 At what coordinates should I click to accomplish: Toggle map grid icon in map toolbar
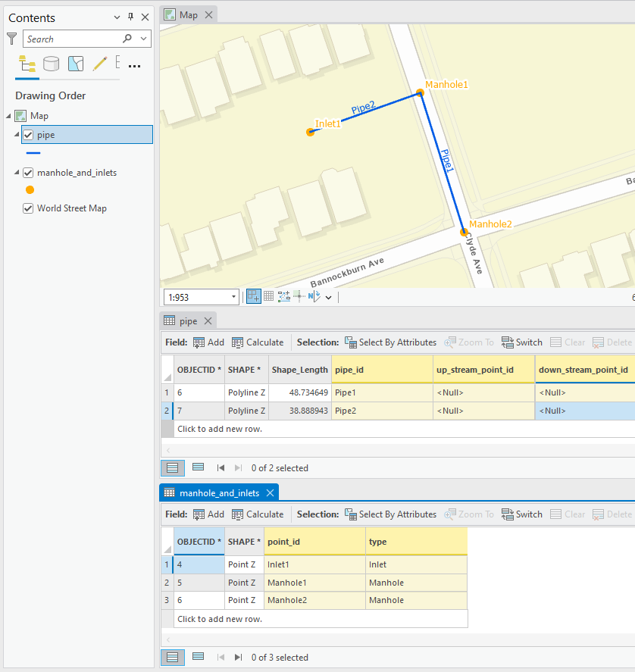pyautogui.click(x=268, y=296)
